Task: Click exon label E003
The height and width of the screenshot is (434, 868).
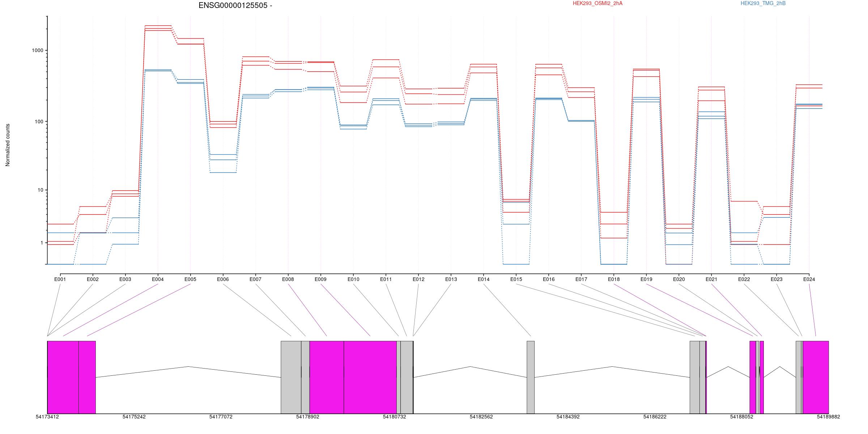Action: click(x=125, y=279)
